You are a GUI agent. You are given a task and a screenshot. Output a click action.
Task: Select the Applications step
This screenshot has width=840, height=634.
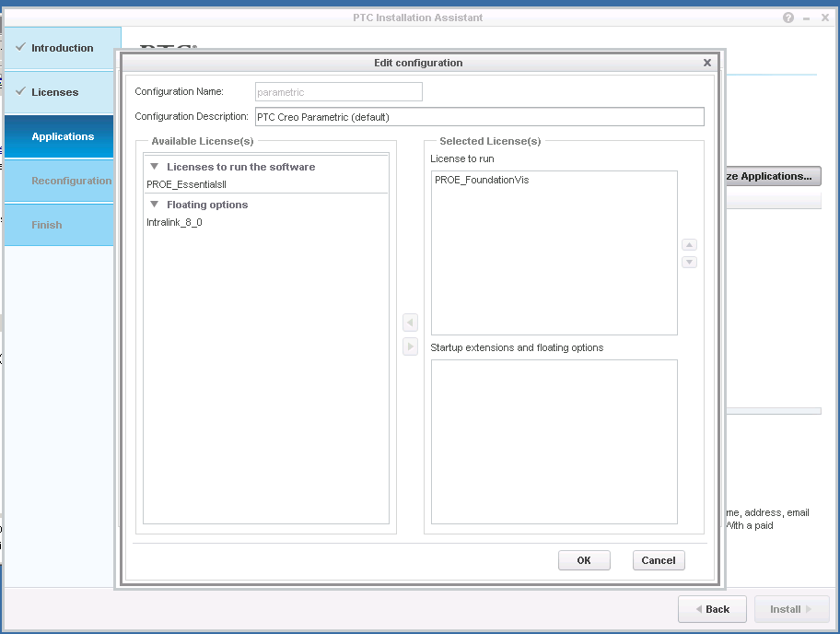[59, 136]
